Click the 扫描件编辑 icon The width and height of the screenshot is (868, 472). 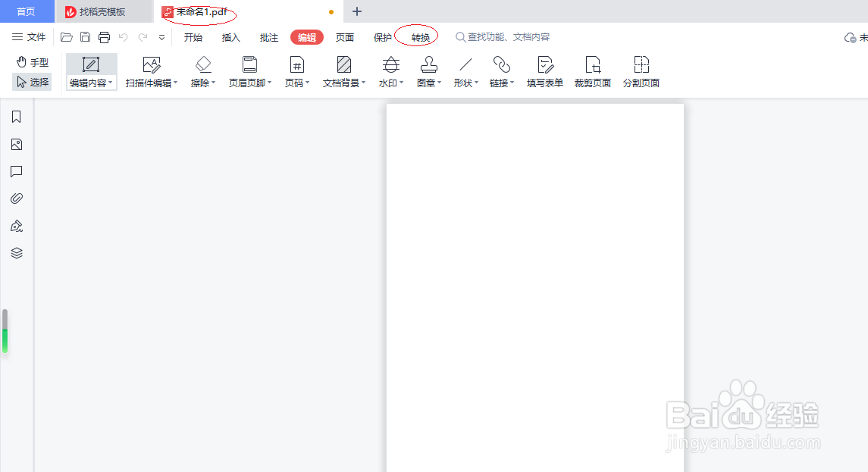pos(151,64)
